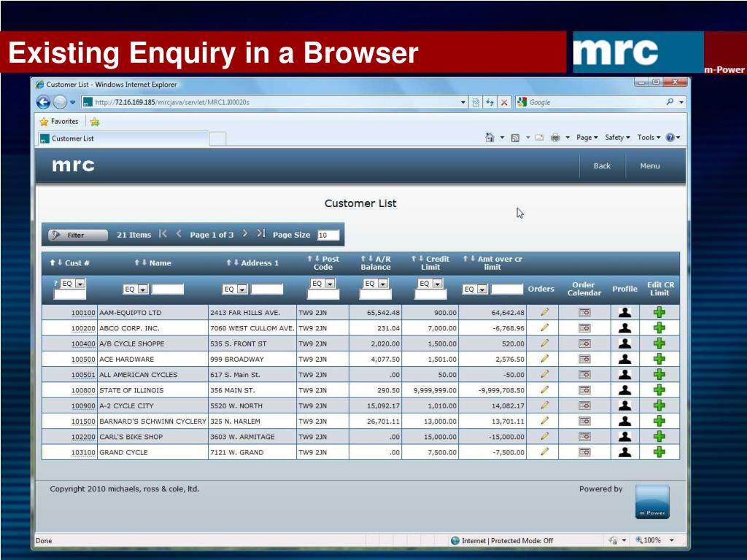This screenshot has height=560, width=747.
Task: Open order calendar for ACE HARDWARE
Action: click(x=584, y=359)
